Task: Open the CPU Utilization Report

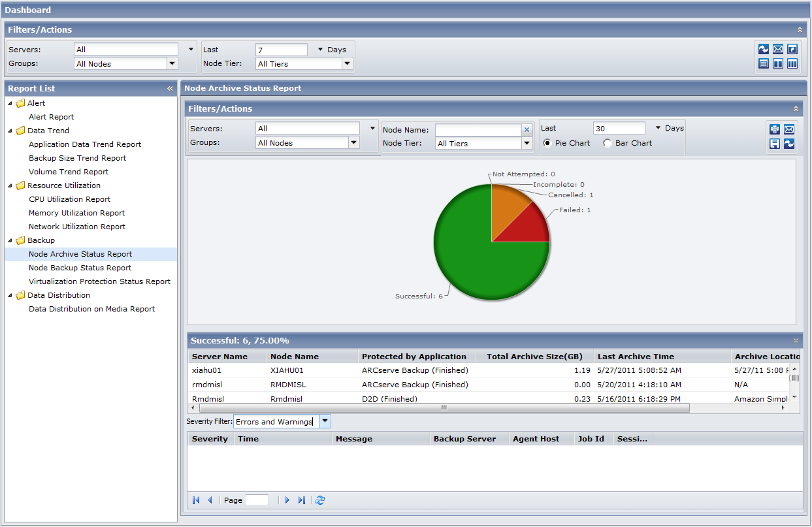Action: [x=69, y=199]
